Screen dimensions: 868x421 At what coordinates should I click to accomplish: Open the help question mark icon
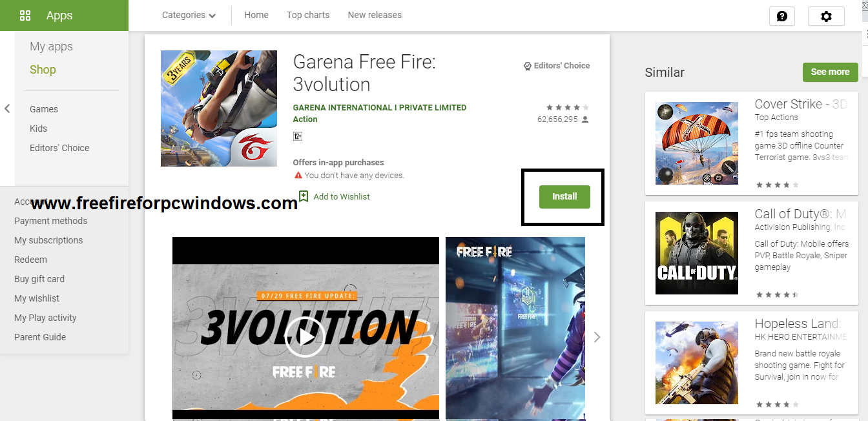point(782,16)
